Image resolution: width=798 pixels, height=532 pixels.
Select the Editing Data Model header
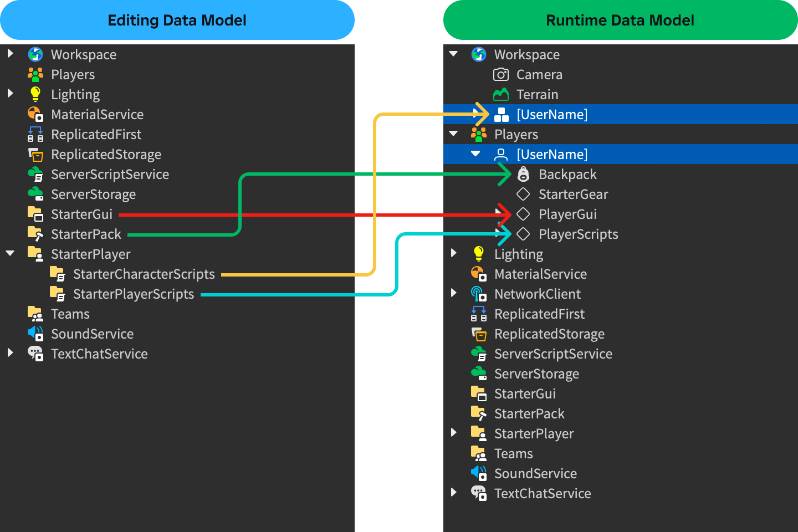pyautogui.click(x=177, y=21)
